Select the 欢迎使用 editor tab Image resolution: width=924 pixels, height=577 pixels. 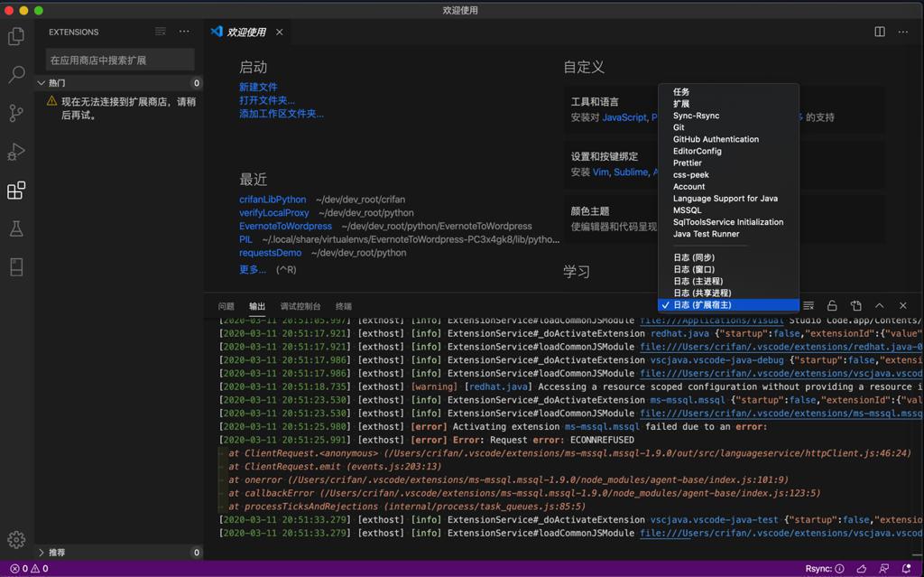coord(246,32)
